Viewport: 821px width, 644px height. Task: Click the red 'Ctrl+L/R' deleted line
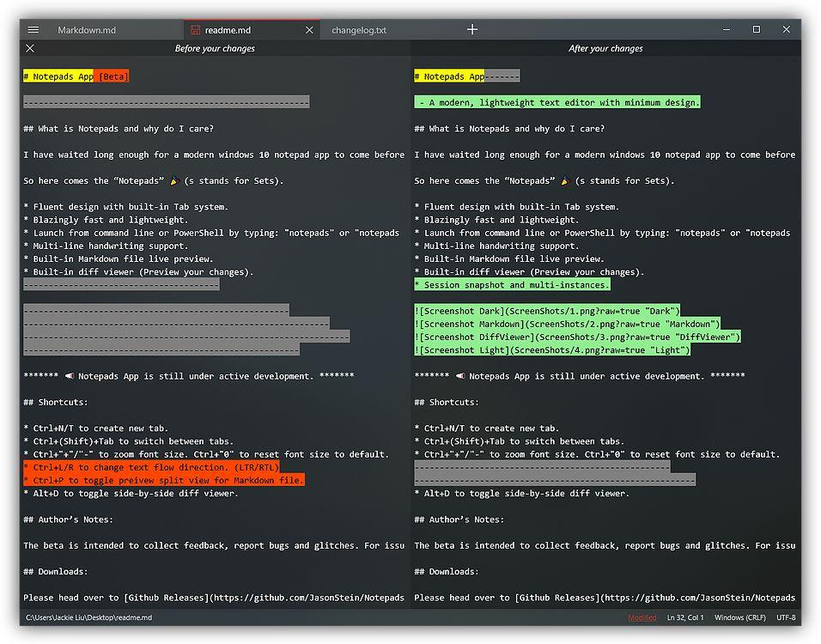(x=151, y=467)
